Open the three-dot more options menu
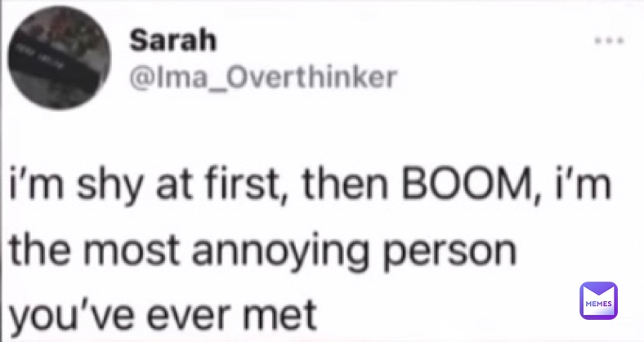This screenshot has height=342, width=644. coord(610,40)
